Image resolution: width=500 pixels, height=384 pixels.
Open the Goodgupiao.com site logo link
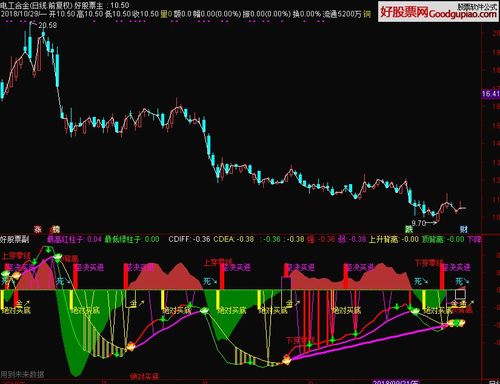(438, 12)
